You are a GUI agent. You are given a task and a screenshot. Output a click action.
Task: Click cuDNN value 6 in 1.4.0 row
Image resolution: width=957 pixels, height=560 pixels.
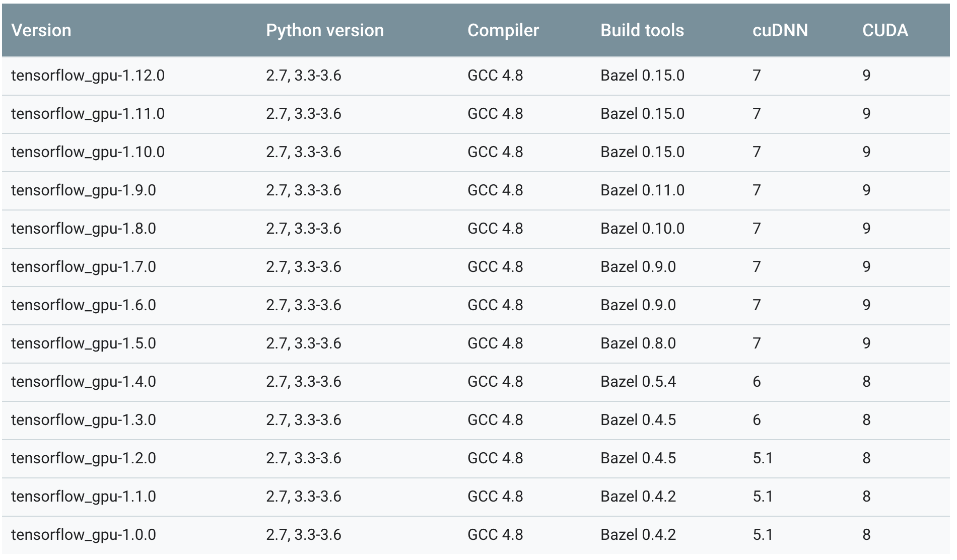[x=757, y=382]
